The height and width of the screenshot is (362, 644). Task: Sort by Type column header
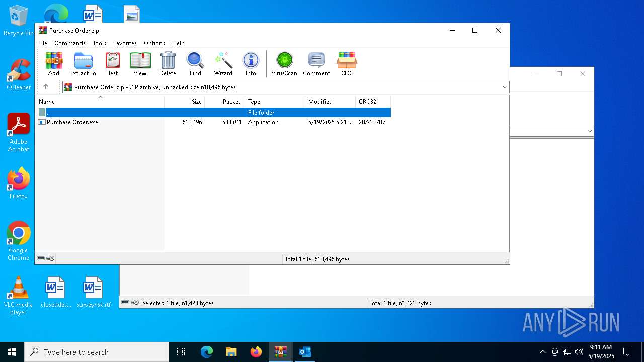(275, 101)
